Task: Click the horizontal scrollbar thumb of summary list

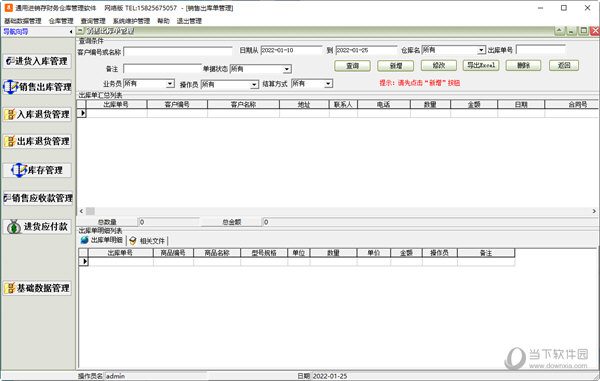Action: [x=90, y=211]
